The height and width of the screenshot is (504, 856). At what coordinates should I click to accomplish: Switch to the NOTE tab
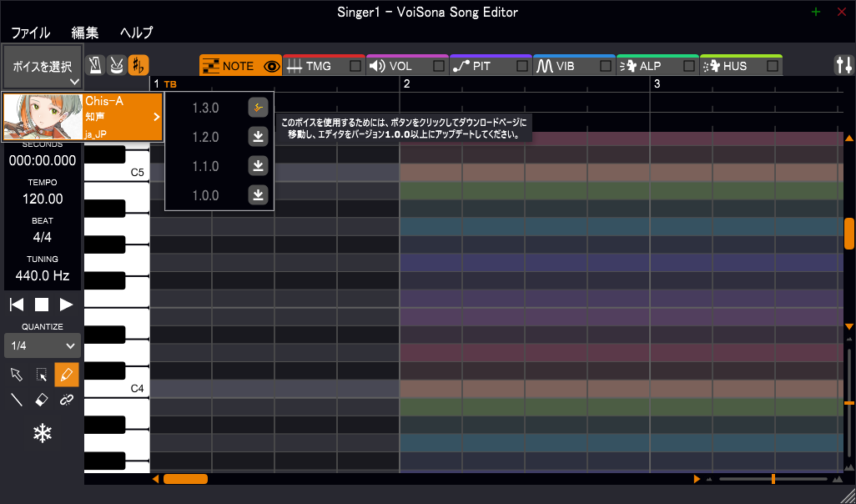click(241, 66)
